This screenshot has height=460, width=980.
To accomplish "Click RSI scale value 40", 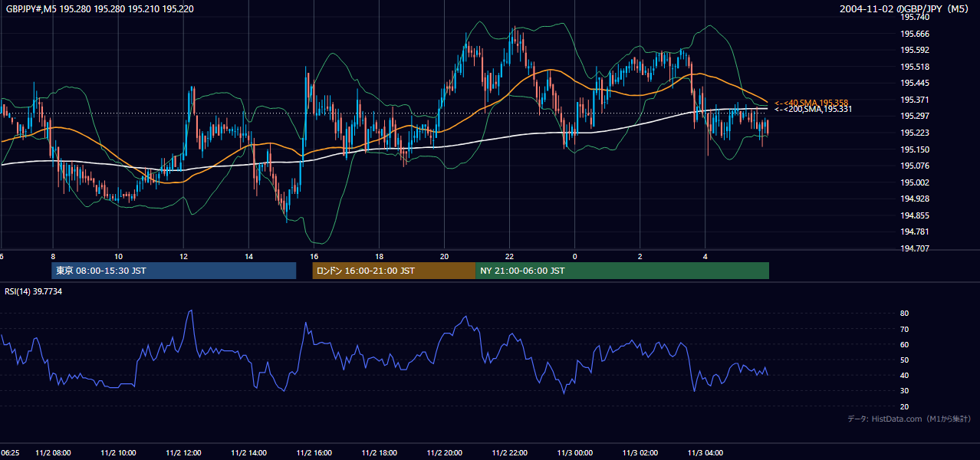I will coord(905,375).
